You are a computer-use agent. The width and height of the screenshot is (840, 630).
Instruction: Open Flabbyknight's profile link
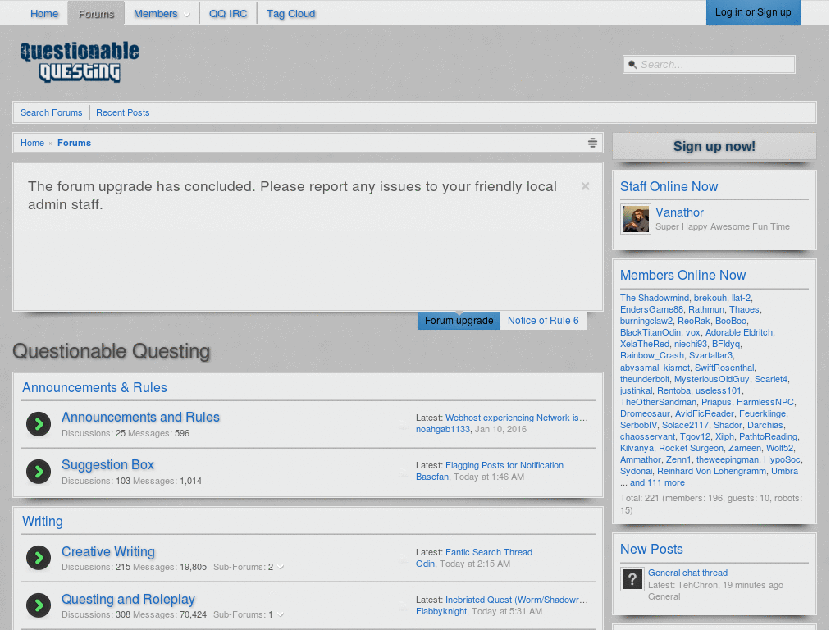tap(441, 611)
